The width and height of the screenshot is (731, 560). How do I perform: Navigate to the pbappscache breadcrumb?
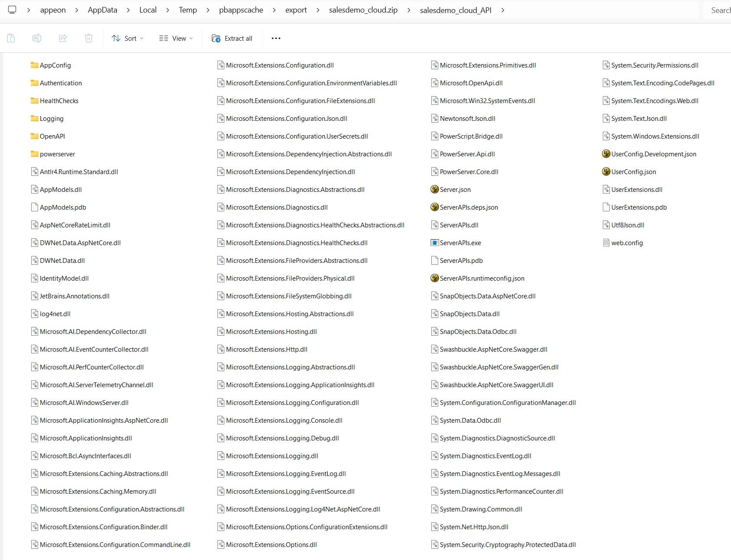click(x=241, y=10)
